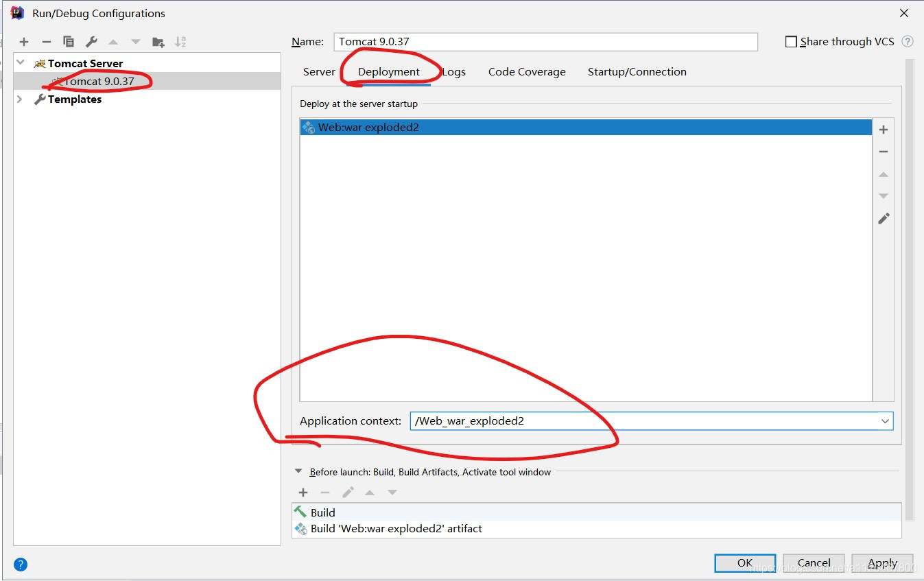Remove selected configuration with minus icon
Image resolution: width=924 pixels, height=581 pixels.
[x=46, y=42]
